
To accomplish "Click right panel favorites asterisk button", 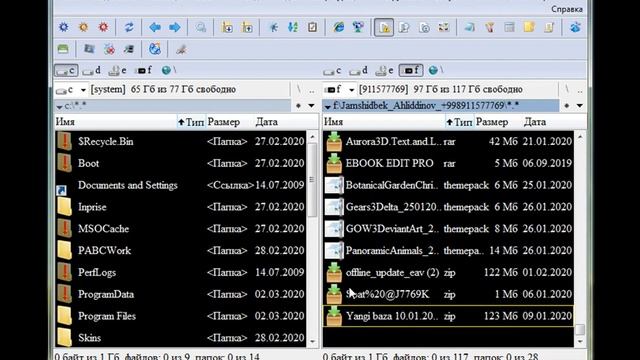I will (567, 106).
